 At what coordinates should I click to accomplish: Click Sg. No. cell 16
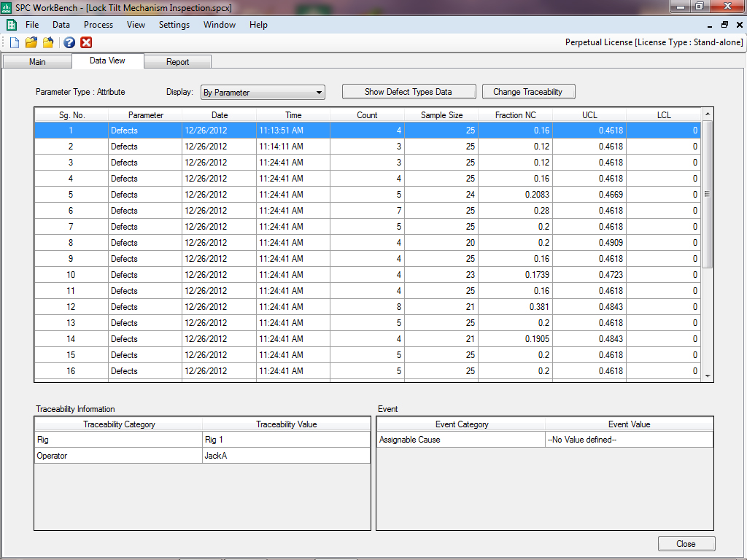(71, 371)
